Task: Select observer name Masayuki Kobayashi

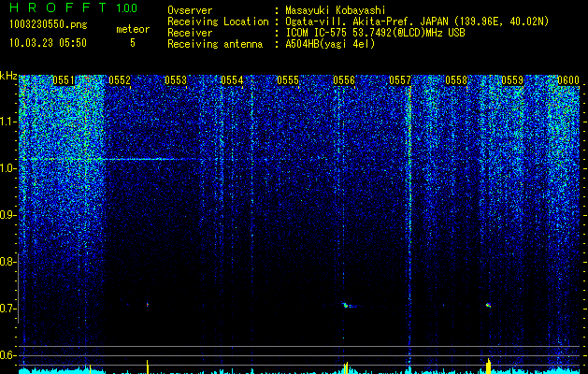Action: click(x=336, y=10)
